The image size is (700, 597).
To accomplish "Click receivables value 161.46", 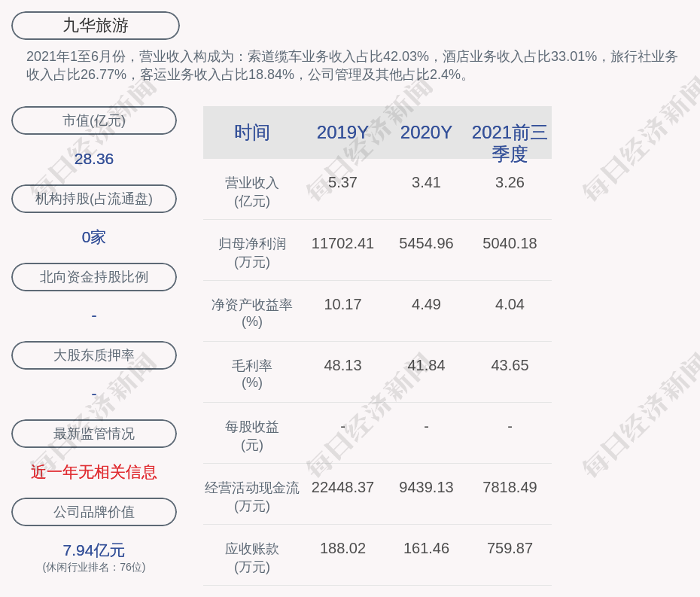I will point(426,548).
